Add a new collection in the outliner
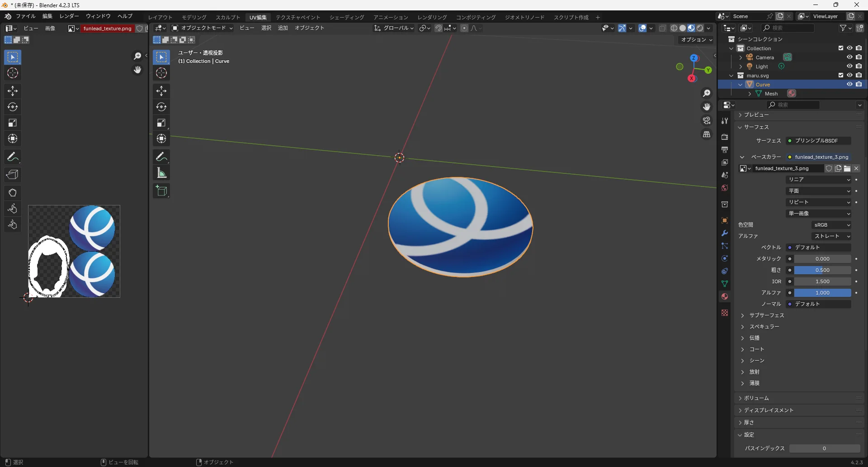The height and width of the screenshot is (467, 868). point(860,28)
